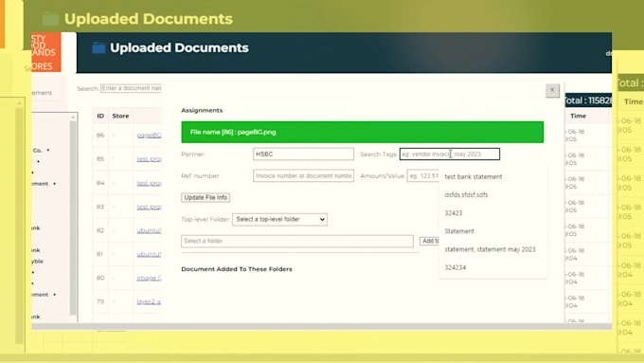Choose 'Statement' tag suggestion
The width and height of the screenshot is (644, 363).
459,231
